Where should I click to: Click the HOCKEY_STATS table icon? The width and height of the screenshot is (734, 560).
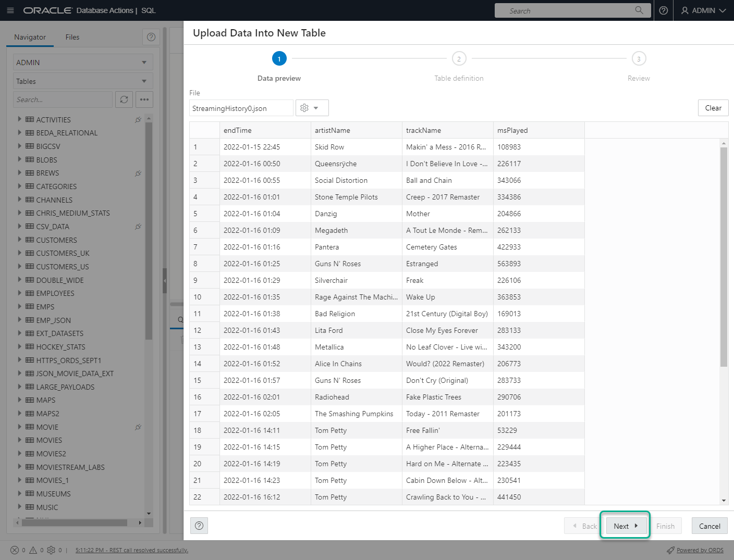(x=30, y=346)
